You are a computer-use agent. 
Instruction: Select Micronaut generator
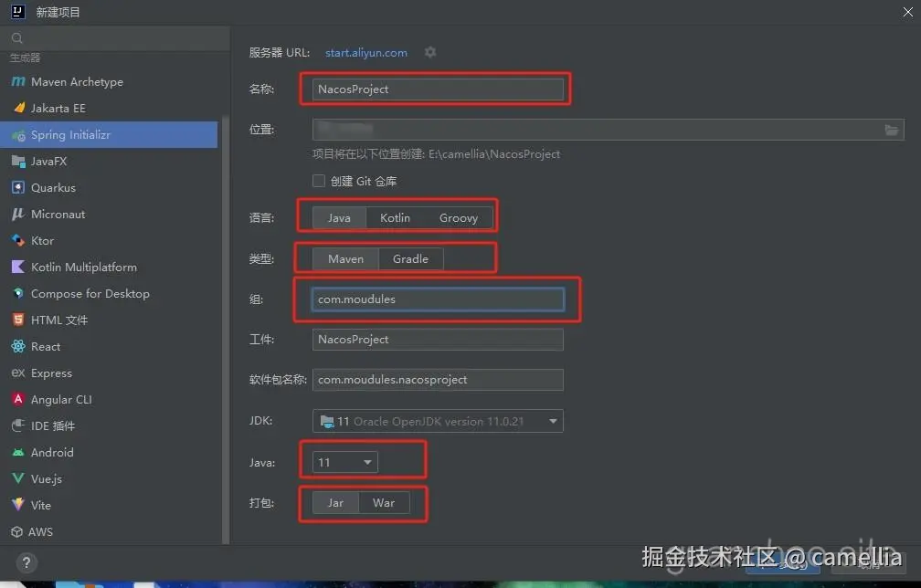pyautogui.click(x=110, y=215)
